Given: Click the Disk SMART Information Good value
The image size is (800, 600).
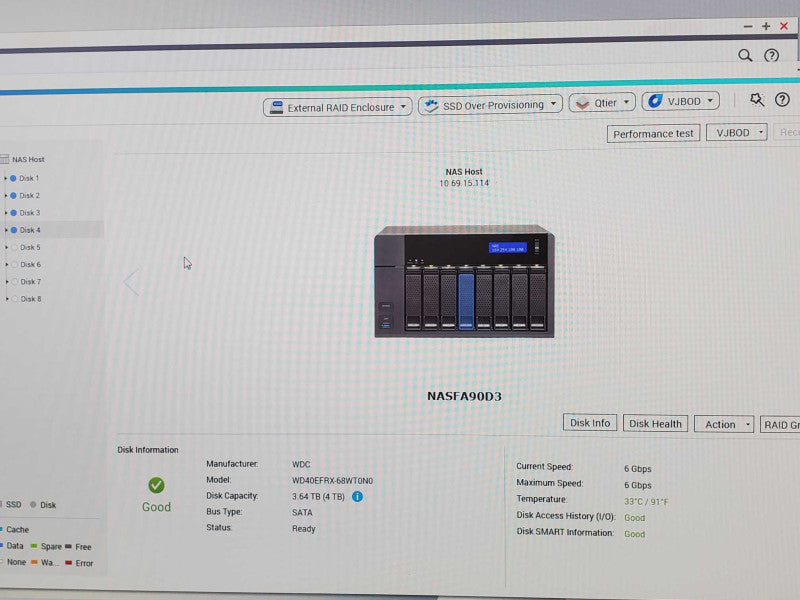Looking at the screenshot, I should [x=635, y=534].
